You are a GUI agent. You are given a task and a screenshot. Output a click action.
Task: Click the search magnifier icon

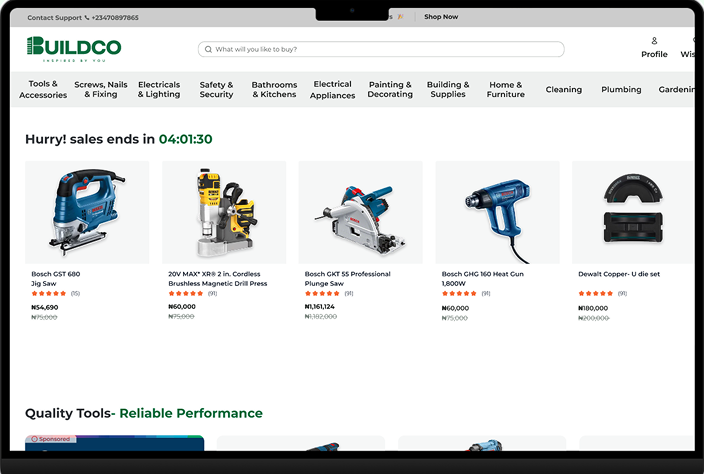208,49
